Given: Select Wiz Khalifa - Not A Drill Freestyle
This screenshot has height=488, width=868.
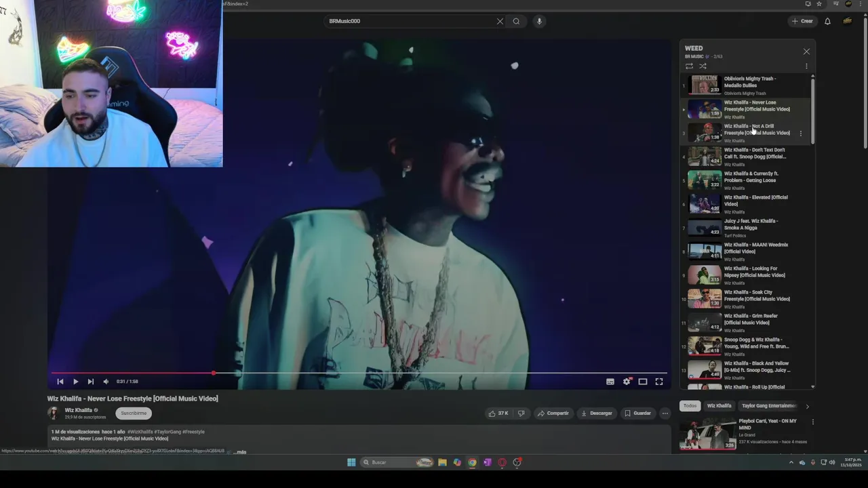Looking at the screenshot, I should 745,133.
